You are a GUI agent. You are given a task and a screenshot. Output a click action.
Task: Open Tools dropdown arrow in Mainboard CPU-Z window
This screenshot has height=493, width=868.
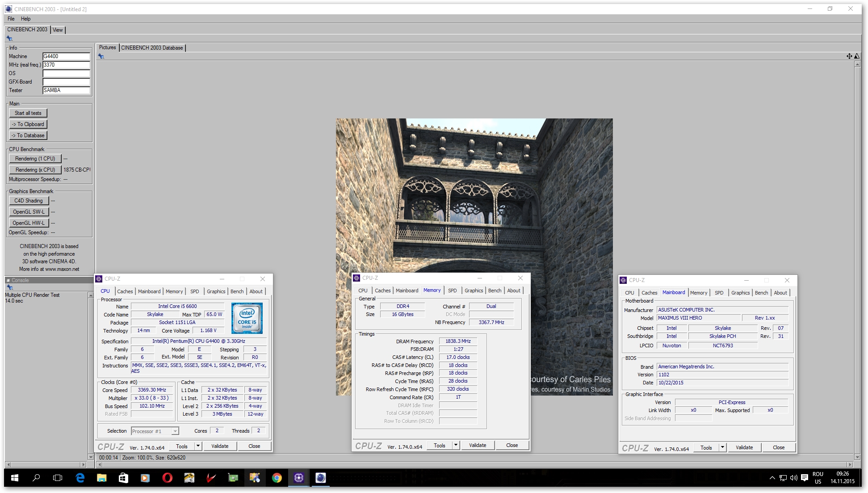point(722,447)
